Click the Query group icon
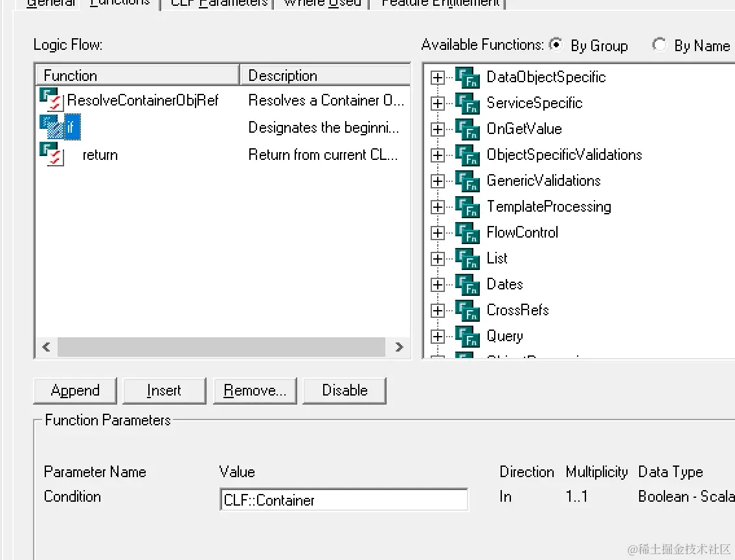 tap(467, 336)
